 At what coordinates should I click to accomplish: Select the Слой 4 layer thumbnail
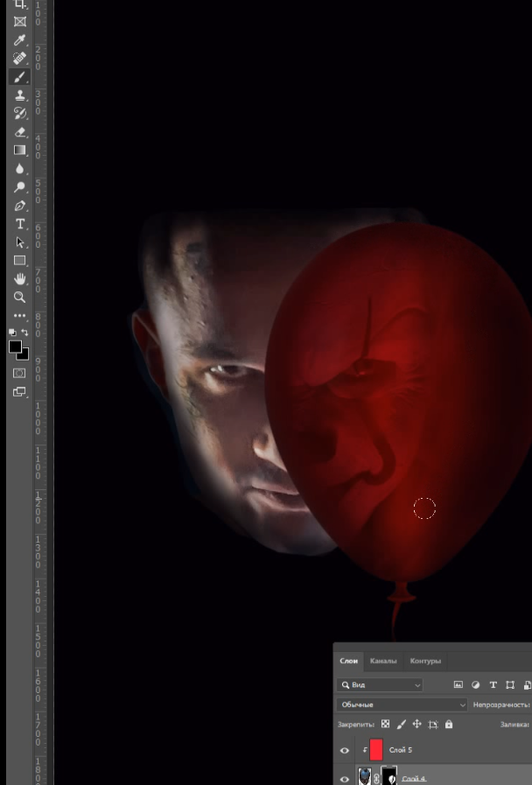[x=364, y=777]
